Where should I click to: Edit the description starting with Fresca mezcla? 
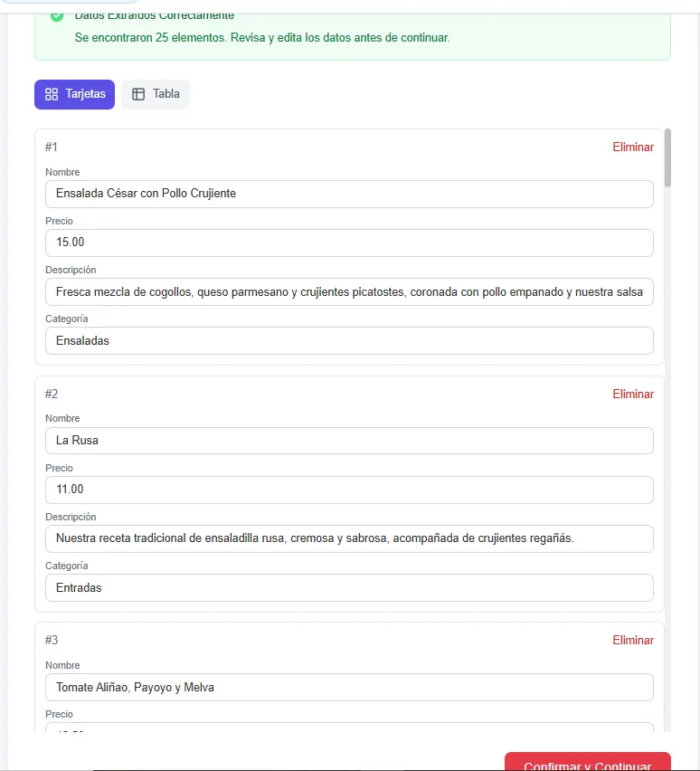pos(349,291)
